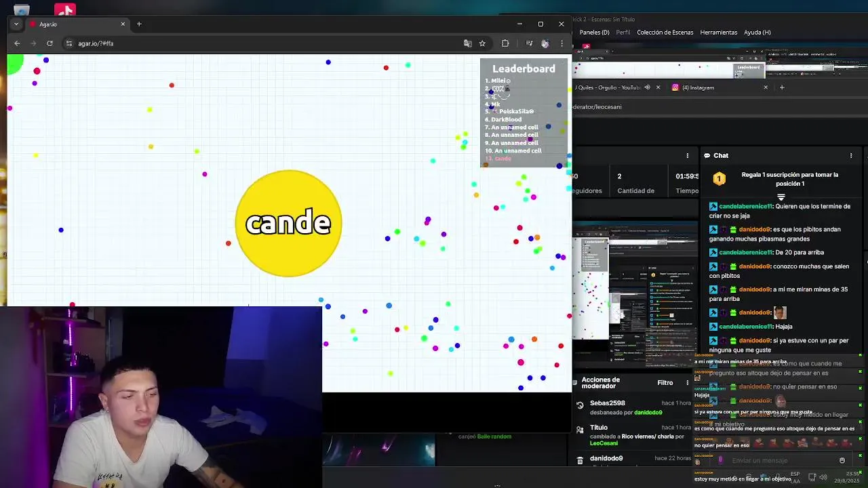Open the Ayuda (H) menu in OBS

(757, 33)
